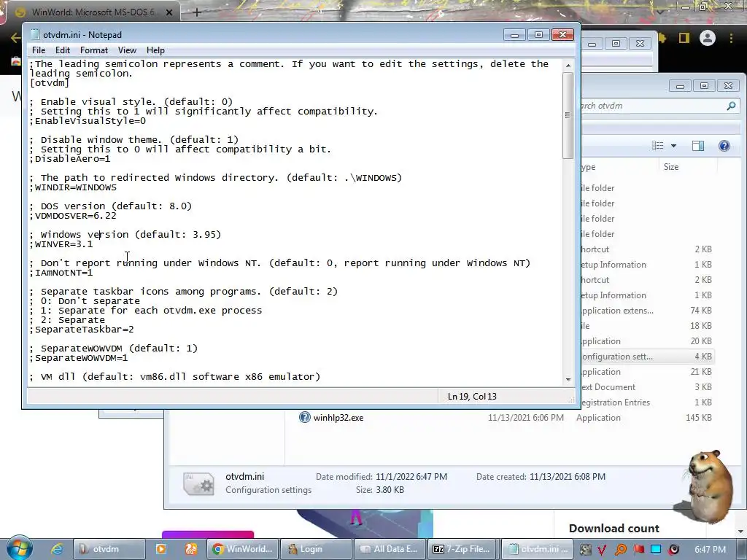Click the Notepad scrollbar up arrow
Image resolution: width=747 pixels, height=560 pixels.
(568, 65)
